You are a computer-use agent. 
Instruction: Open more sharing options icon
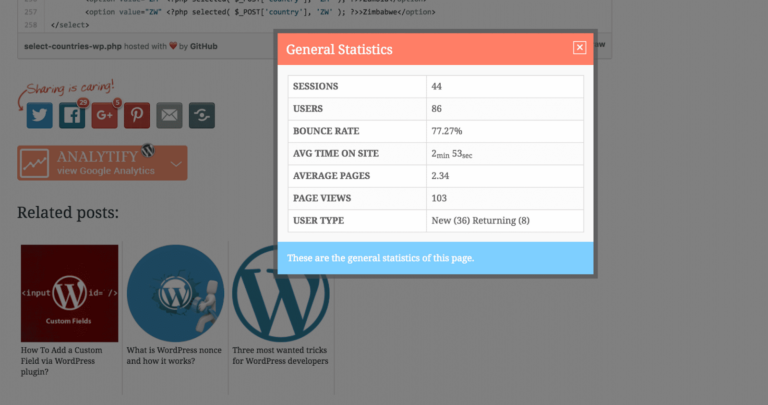point(202,115)
